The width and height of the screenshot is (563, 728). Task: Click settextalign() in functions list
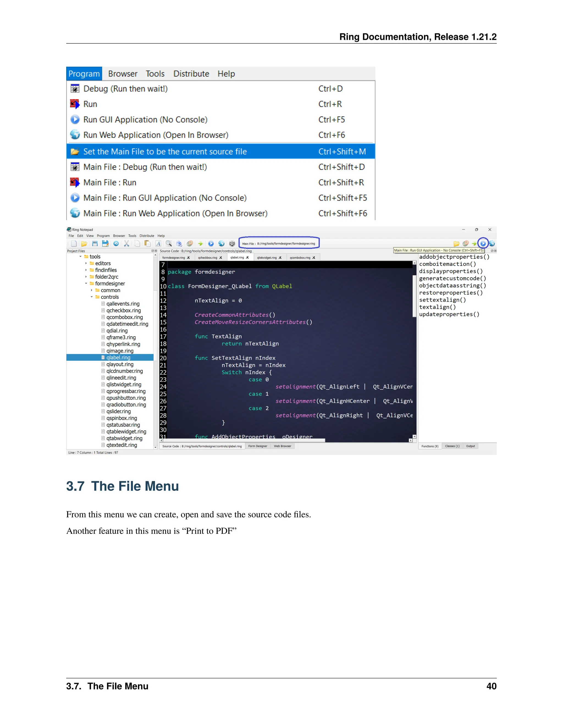(x=442, y=300)
